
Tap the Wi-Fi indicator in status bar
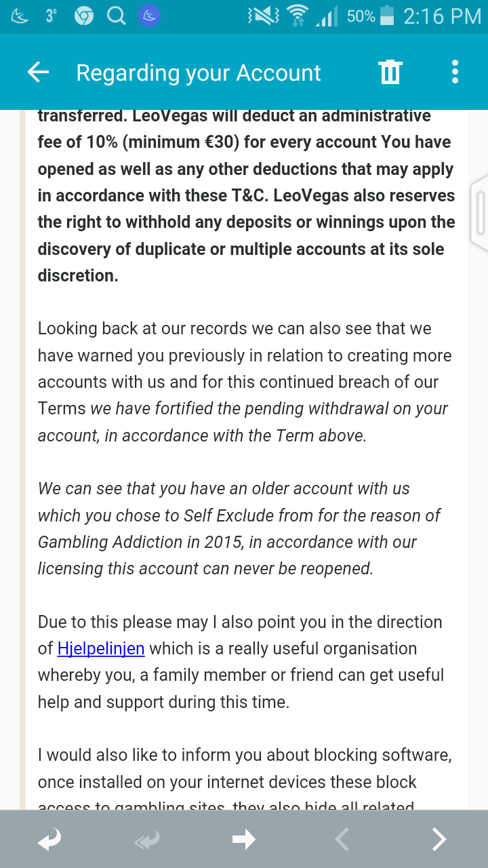297,16
